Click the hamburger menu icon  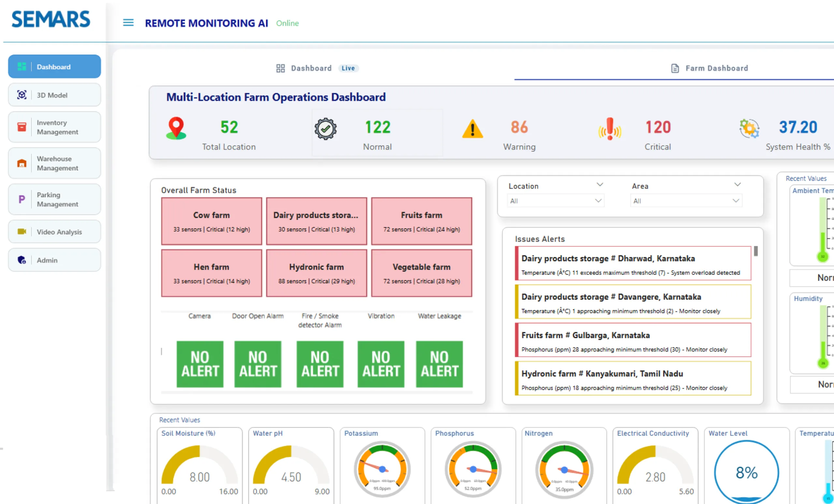click(x=128, y=23)
